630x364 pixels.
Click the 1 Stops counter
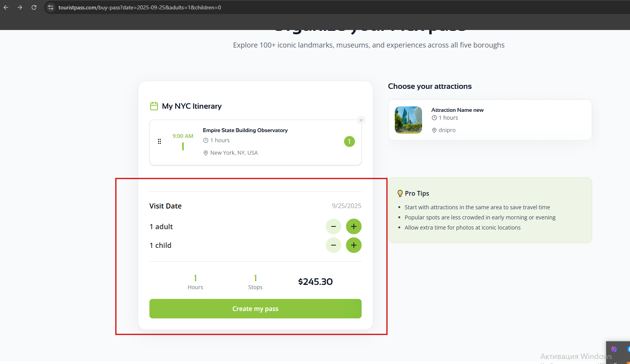coord(256,282)
